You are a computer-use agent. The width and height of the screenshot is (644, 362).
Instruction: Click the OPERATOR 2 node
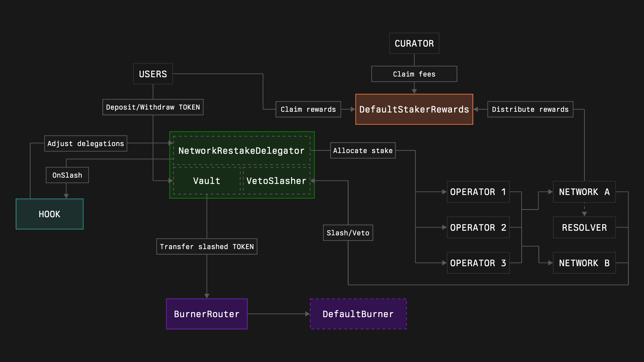click(x=478, y=227)
